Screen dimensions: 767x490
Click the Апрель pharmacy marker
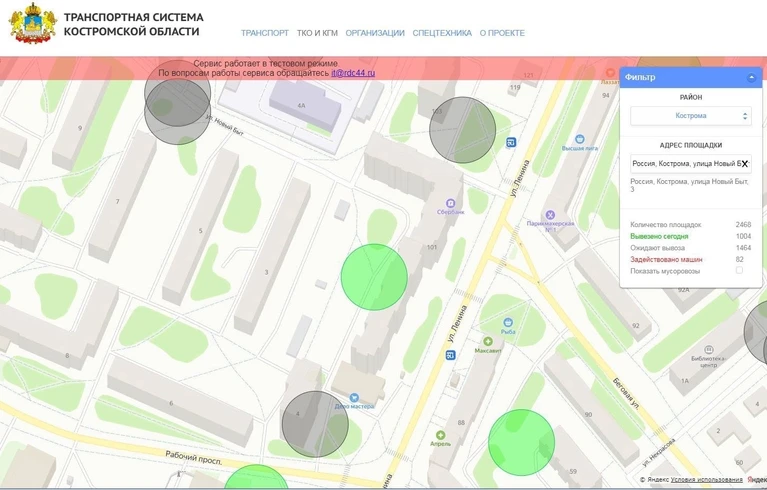pyautogui.click(x=440, y=435)
